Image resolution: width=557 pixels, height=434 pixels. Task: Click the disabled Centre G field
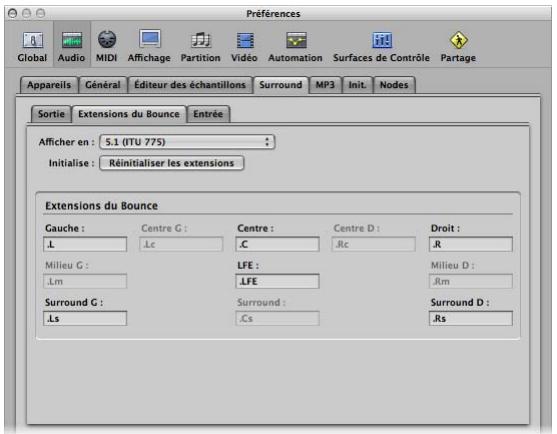coord(181,244)
